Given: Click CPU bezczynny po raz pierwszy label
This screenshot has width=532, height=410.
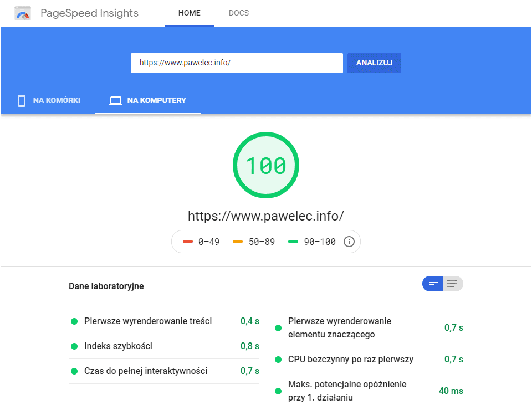Looking at the screenshot, I should click(351, 360).
